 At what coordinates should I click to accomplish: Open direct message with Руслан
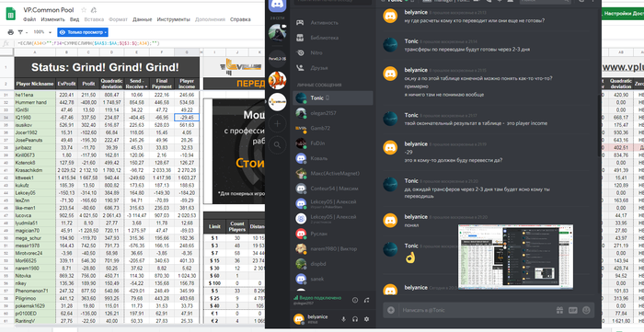(333, 234)
